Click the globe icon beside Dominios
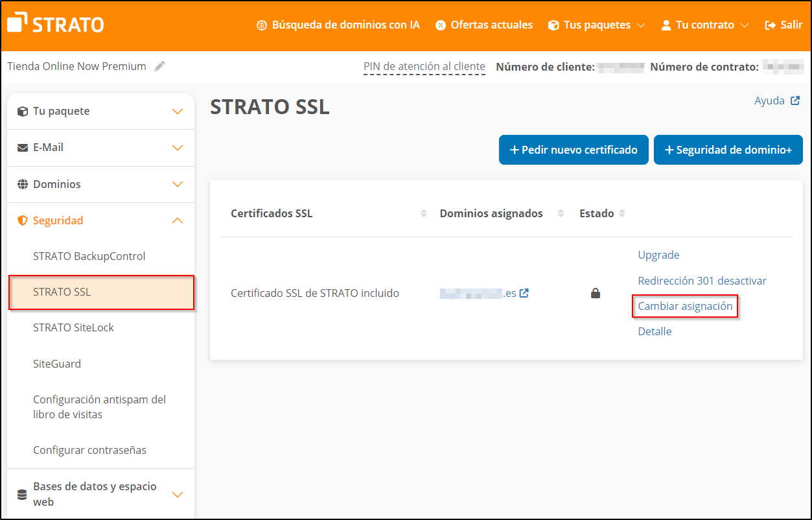Image resolution: width=812 pixels, height=520 pixels. point(23,183)
